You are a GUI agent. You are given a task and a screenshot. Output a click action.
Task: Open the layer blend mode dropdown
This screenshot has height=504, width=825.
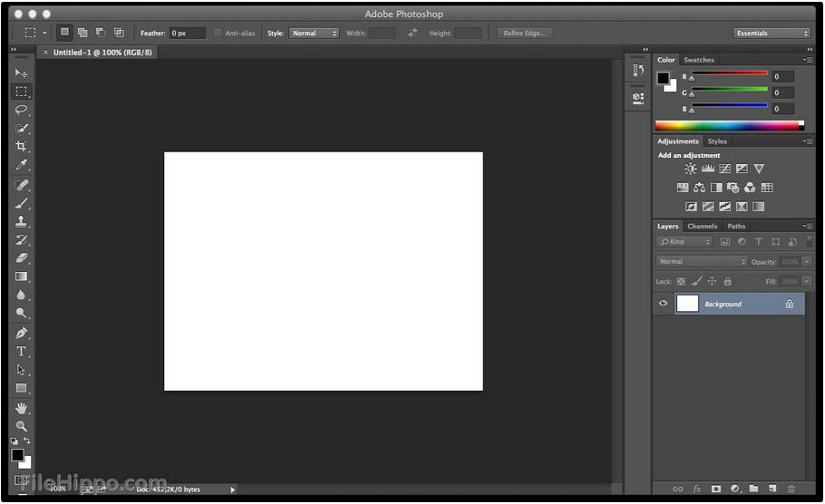[x=702, y=261]
